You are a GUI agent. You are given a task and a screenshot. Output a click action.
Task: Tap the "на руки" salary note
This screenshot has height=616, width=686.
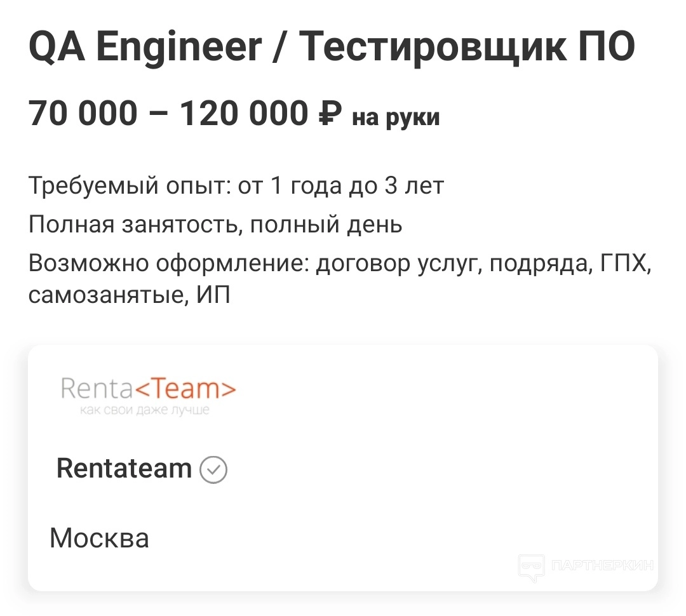click(x=396, y=117)
